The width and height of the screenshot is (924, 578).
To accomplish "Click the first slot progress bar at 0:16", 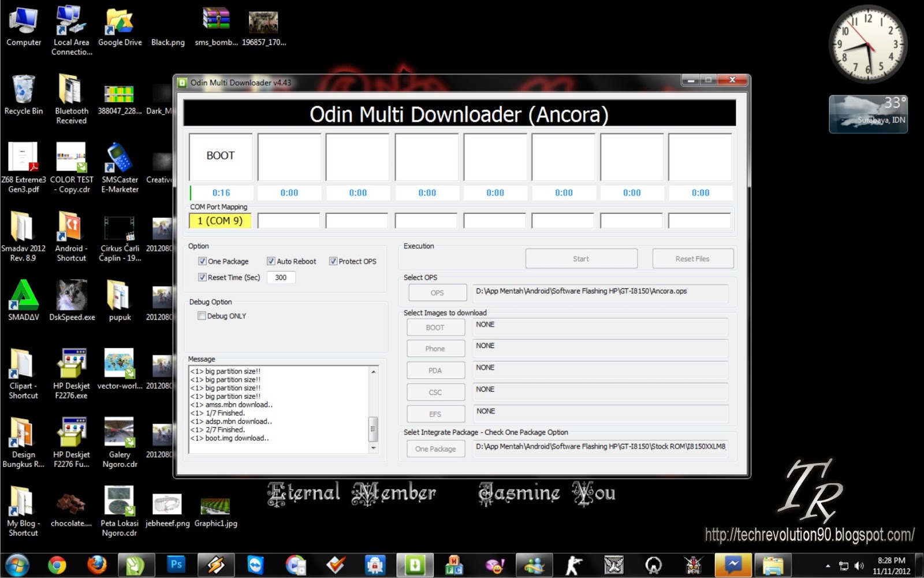I will (221, 192).
